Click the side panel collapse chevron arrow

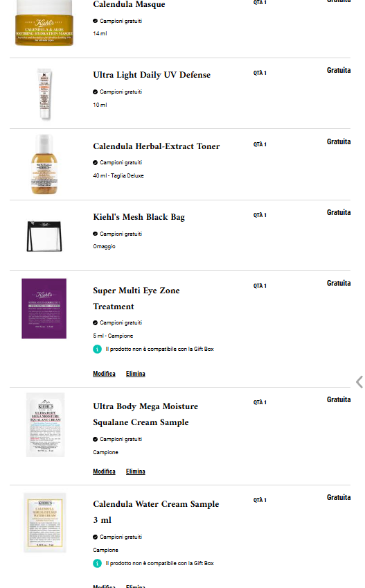(x=359, y=382)
